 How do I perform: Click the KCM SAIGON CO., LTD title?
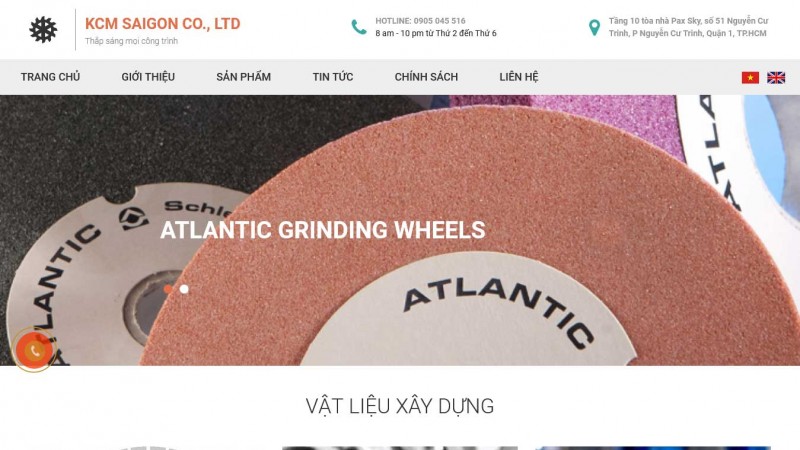coord(163,24)
